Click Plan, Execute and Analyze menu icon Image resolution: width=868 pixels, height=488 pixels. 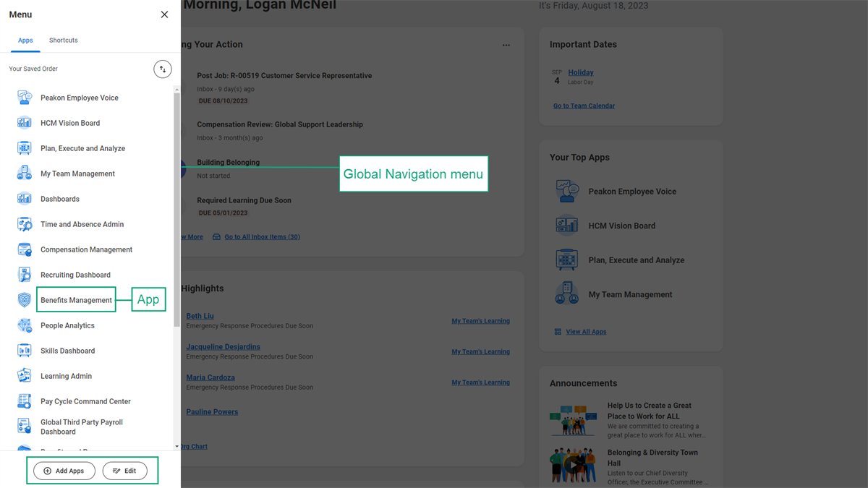point(25,148)
